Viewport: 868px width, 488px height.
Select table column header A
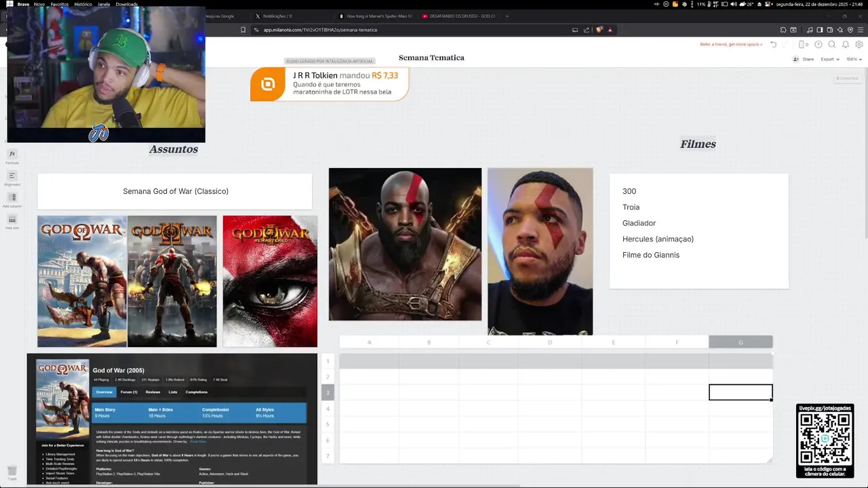tap(370, 342)
